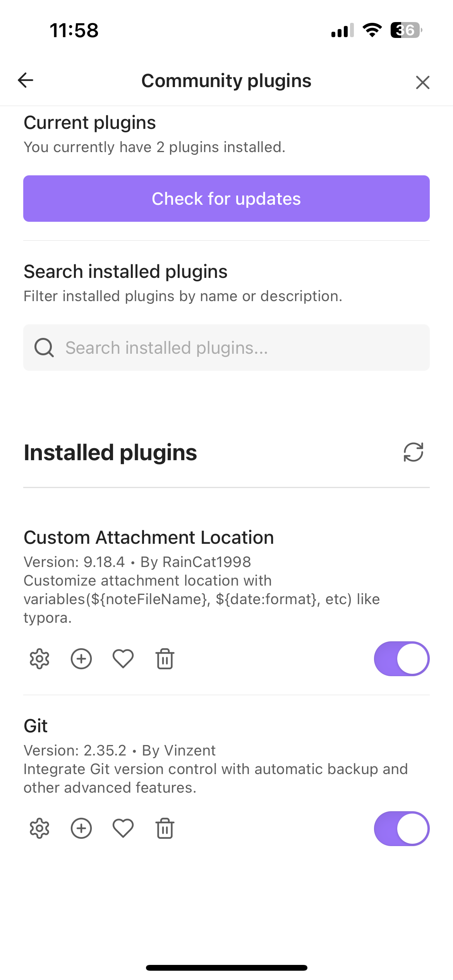This screenshot has width=453, height=980.
Task: Open Custom Attachment Location settings gear
Action: coord(39,659)
